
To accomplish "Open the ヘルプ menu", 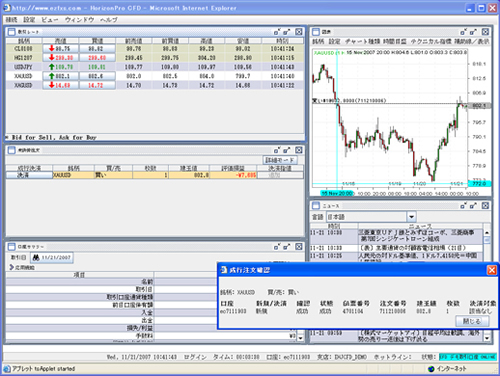I will (109, 20).
